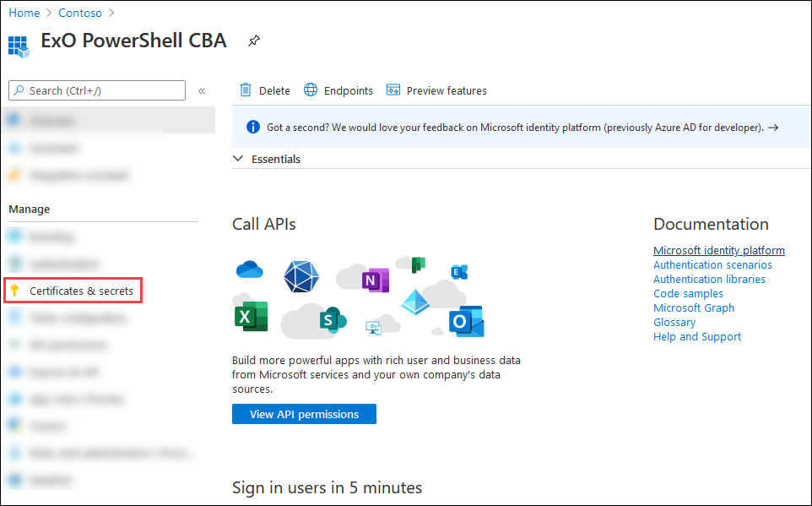Click the Delete icon in the toolbar
The height and width of the screenshot is (506, 812).
click(x=265, y=90)
